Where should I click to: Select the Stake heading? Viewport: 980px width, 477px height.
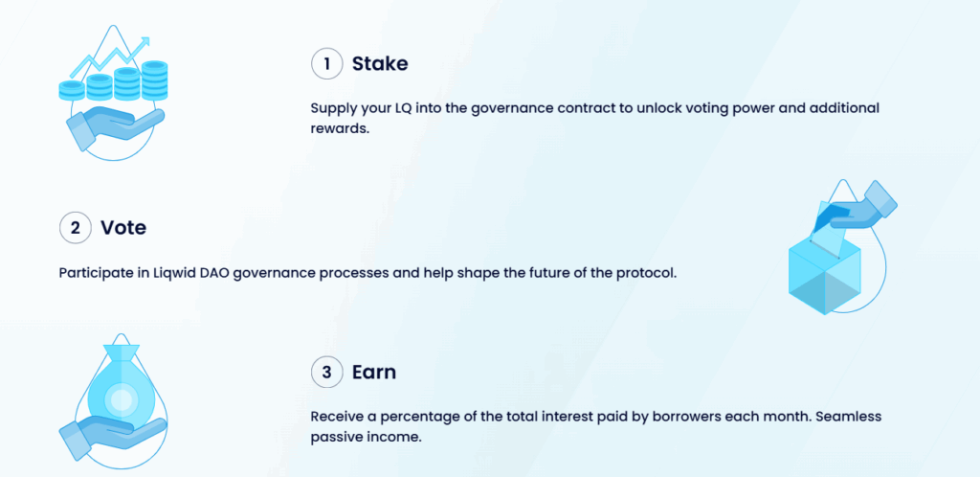(x=380, y=64)
